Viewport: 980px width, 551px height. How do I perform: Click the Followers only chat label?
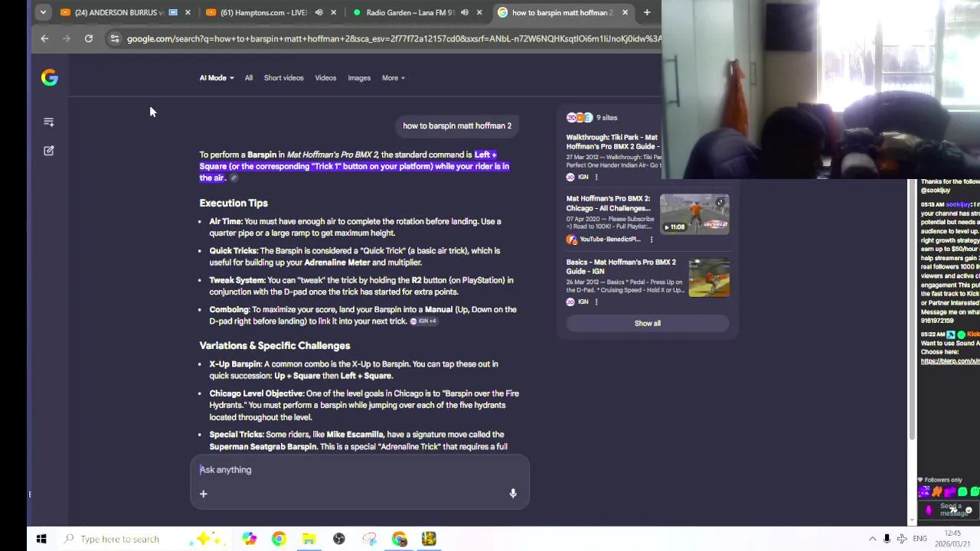point(944,480)
